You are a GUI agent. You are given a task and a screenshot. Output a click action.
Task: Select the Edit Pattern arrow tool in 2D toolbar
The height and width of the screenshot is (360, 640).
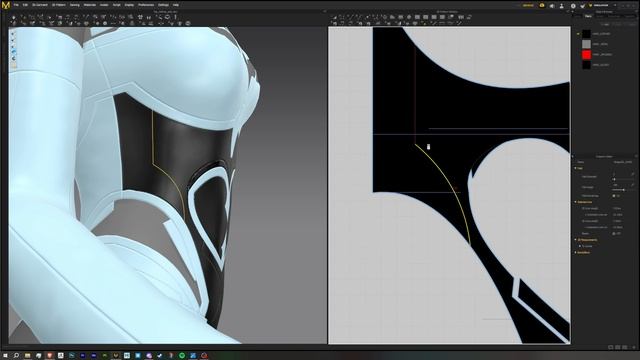click(334, 18)
